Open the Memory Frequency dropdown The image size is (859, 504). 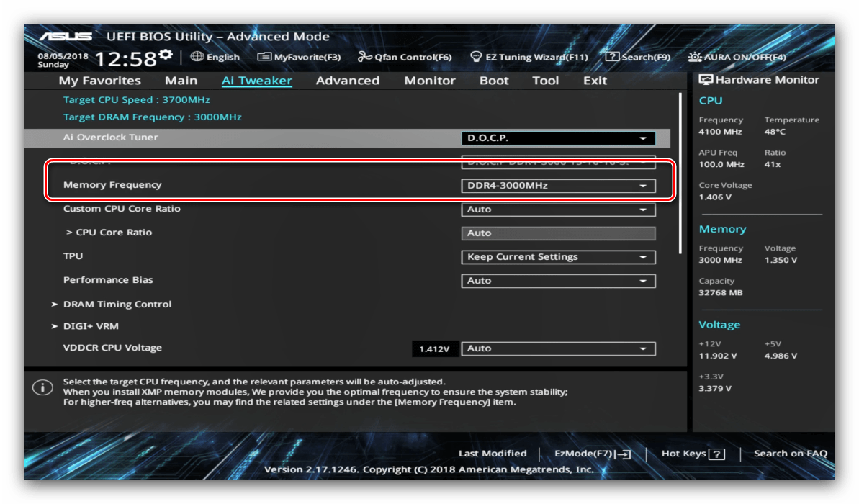(x=558, y=186)
